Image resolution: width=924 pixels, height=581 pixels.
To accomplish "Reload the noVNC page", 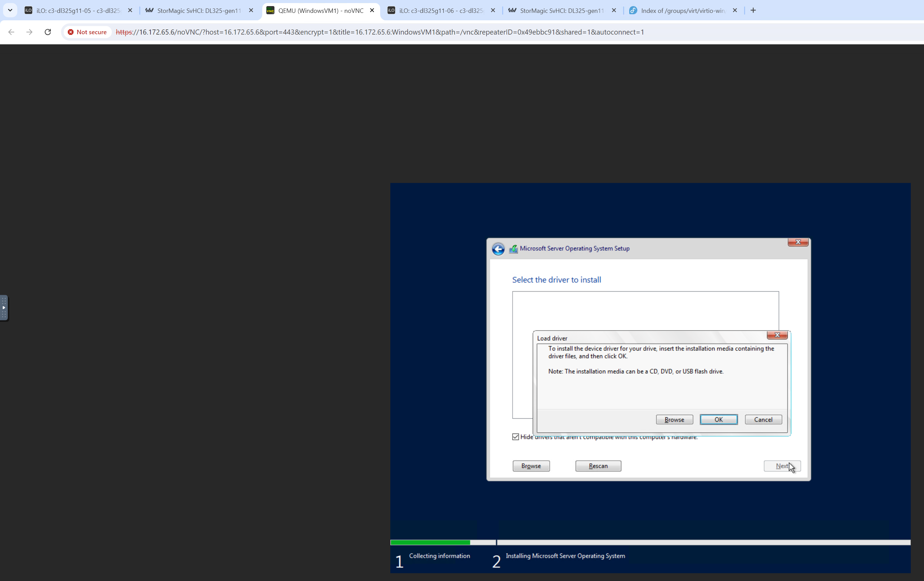I will coord(47,32).
